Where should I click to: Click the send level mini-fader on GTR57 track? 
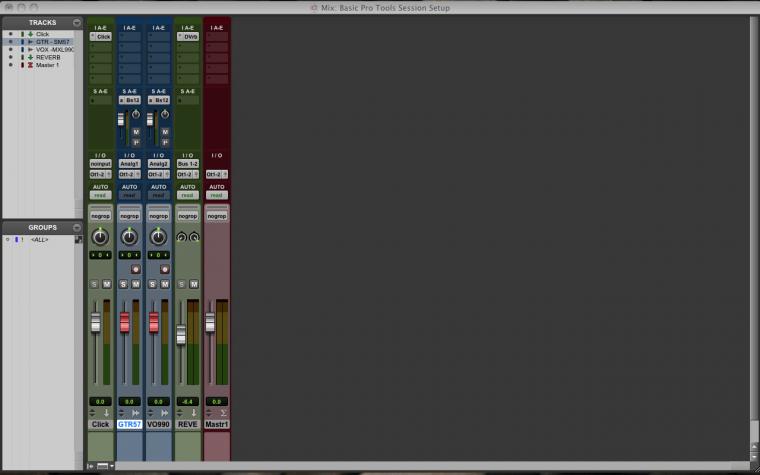coord(121,119)
